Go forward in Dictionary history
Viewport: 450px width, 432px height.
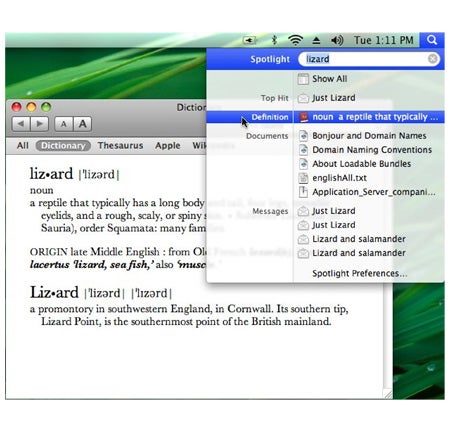40,124
